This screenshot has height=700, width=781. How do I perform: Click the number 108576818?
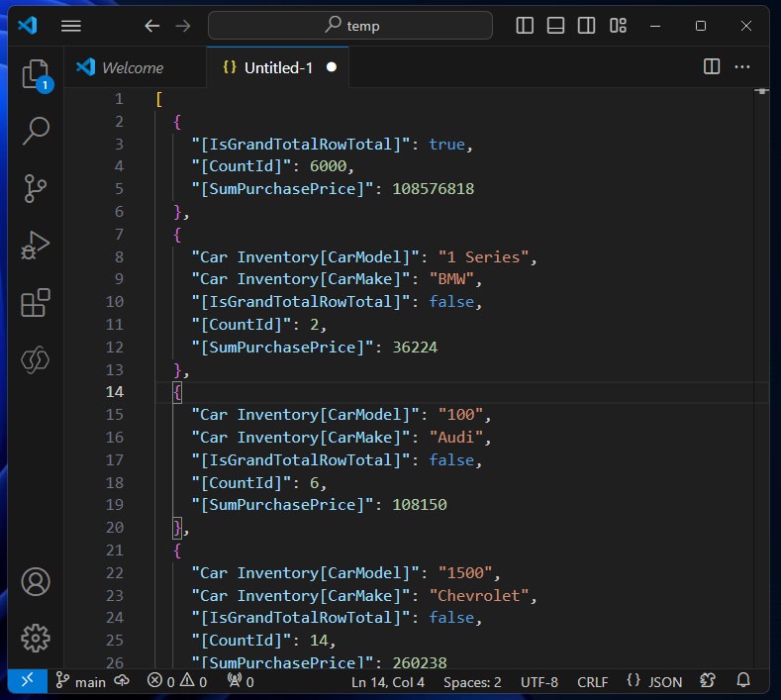tap(434, 189)
